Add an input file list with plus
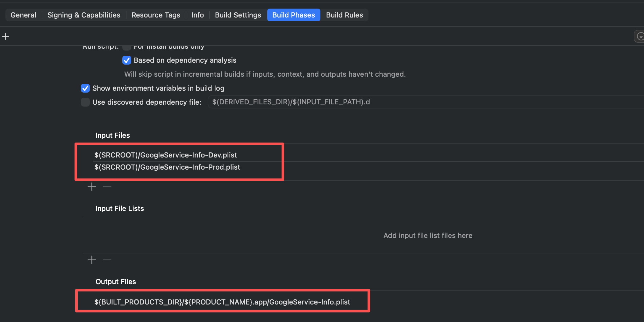Screen dimensions: 644x322 coord(92,260)
